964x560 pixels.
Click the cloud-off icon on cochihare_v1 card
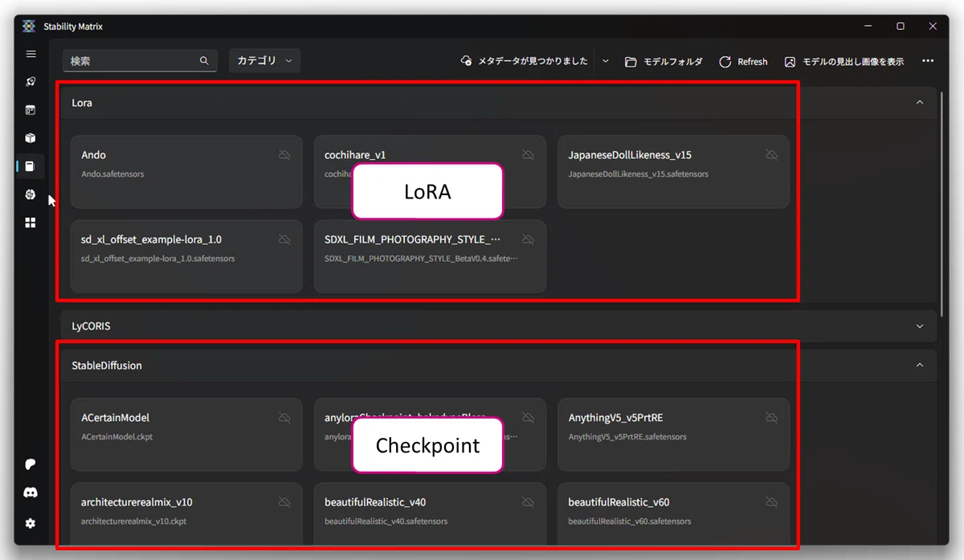[x=528, y=155]
